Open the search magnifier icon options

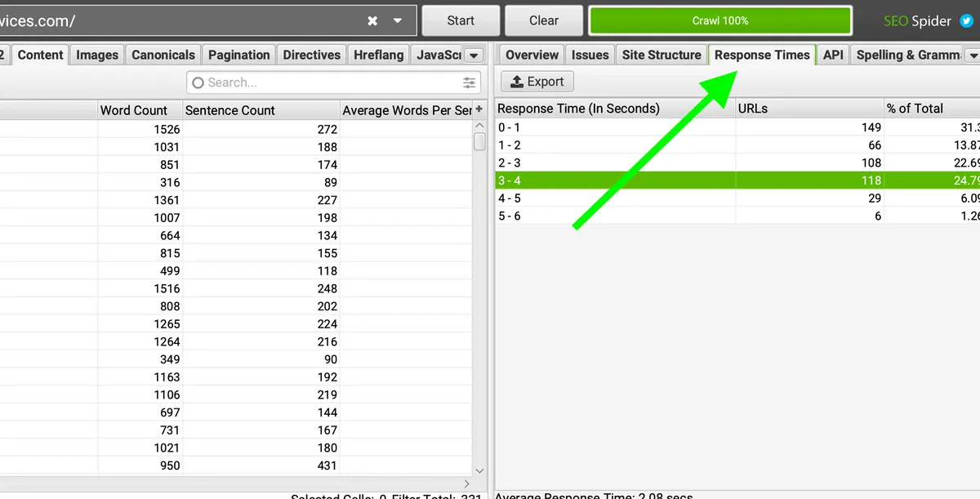[198, 82]
